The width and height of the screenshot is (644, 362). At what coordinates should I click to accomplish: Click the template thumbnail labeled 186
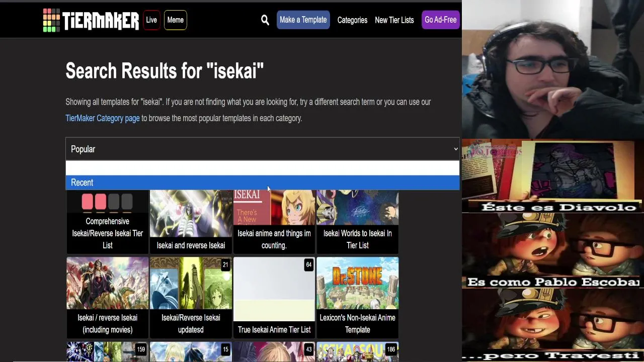(358, 351)
